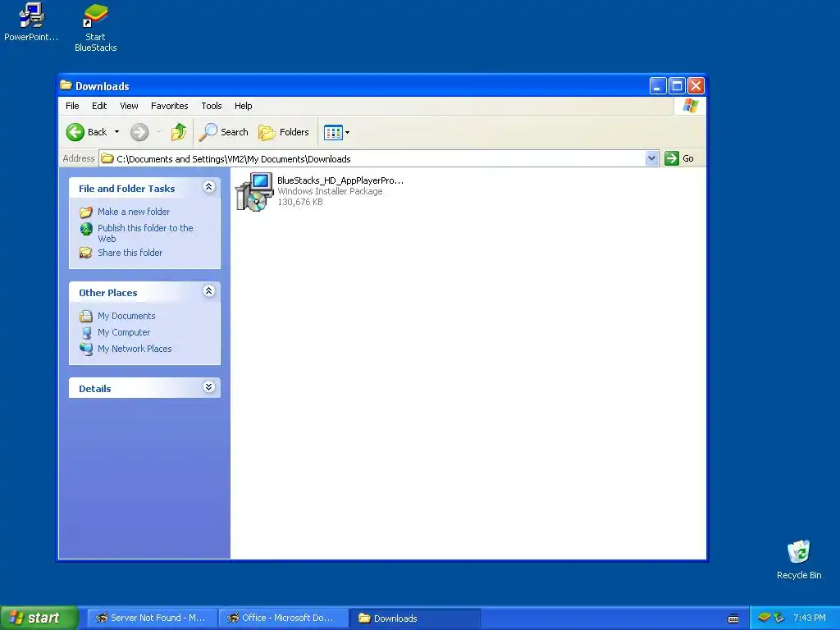The width and height of the screenshot is (840, 630).
Task: Click the Downloads taskbar button
Action: [x=414, y=619]
